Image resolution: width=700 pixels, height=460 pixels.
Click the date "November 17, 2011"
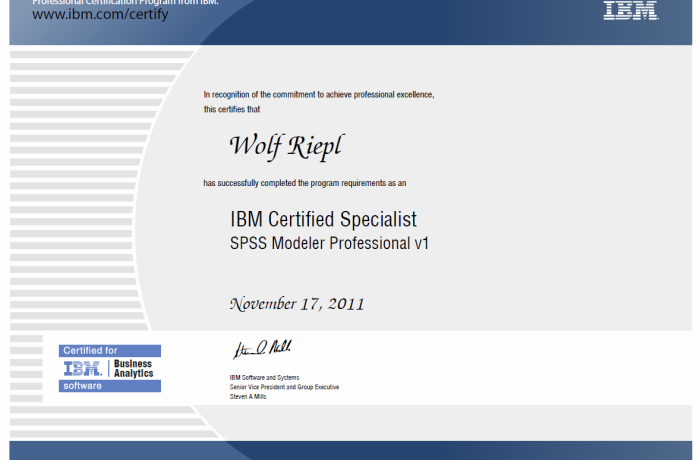(x=297, y=304)
